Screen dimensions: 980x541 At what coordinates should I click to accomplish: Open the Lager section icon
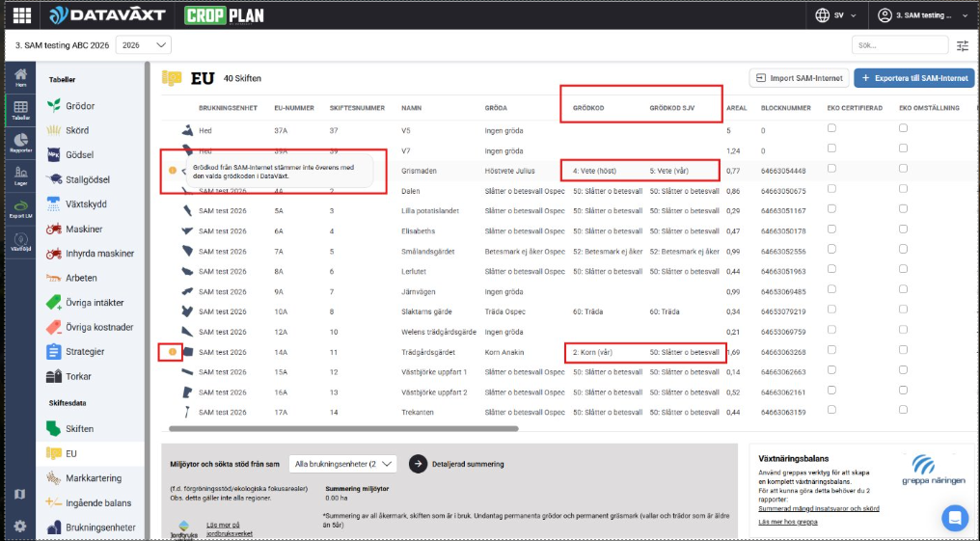[20, 175]
